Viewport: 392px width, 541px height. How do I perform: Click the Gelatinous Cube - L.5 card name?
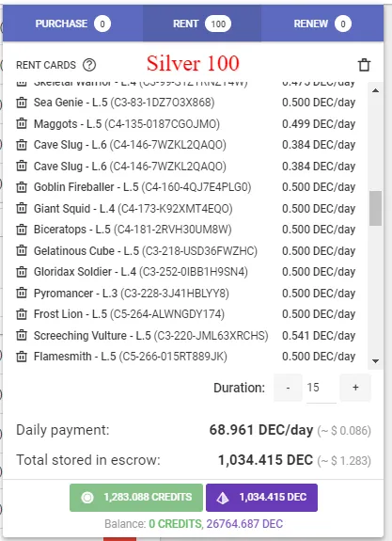86,251
